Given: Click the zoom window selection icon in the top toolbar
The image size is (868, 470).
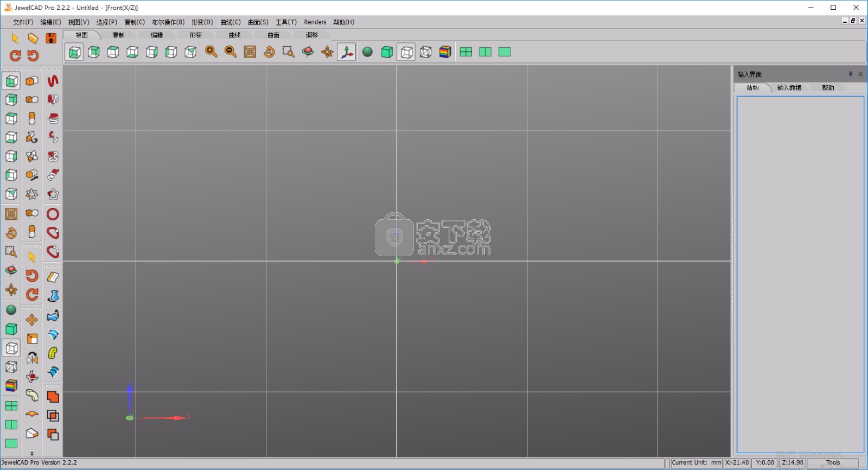Looking at the screenshot, I should 289,52.
